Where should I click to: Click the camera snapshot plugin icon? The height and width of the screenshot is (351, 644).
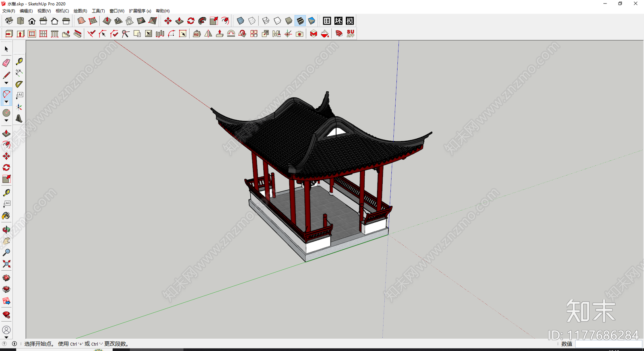pos(299,34)
